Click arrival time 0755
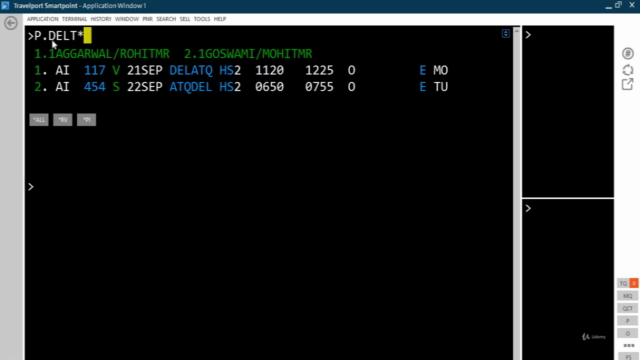Viewport: 640px width, 360px height. click(319, 87)
